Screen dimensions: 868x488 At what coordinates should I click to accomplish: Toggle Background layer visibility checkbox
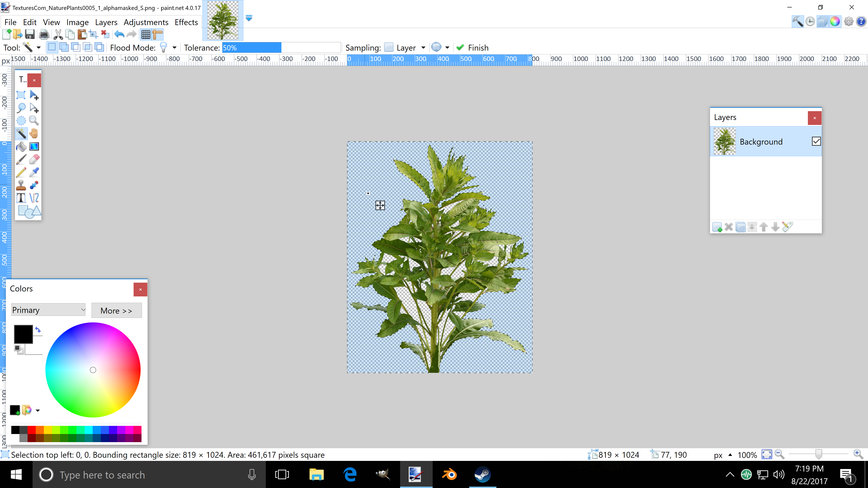point(816,141)
